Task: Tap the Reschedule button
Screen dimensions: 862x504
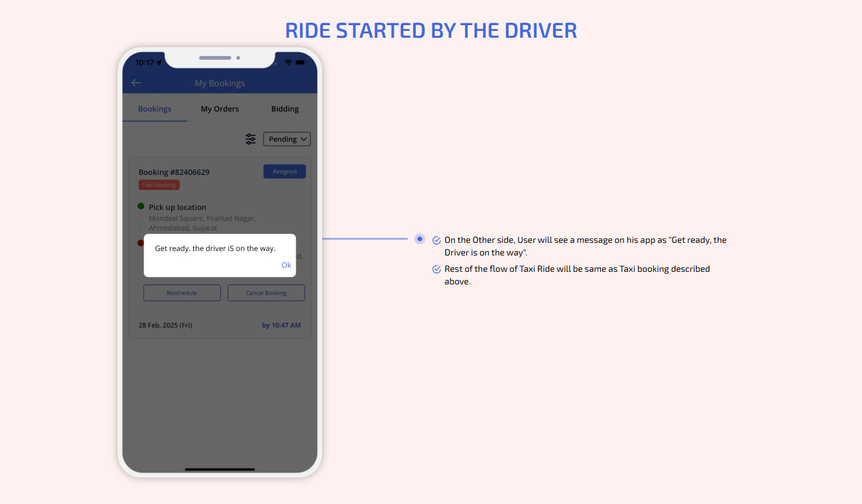Action: pos(182,293)
